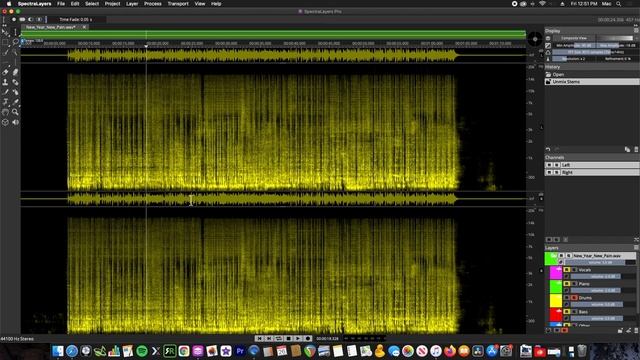Click the play button in transport bar
Screen dimensions: 640x360
point(298,338)
